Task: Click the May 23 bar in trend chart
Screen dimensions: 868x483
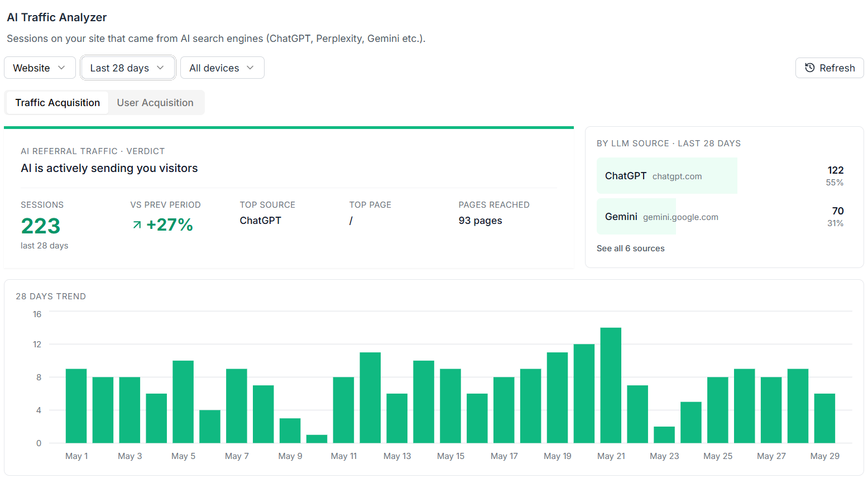Action: coord(664,435)
